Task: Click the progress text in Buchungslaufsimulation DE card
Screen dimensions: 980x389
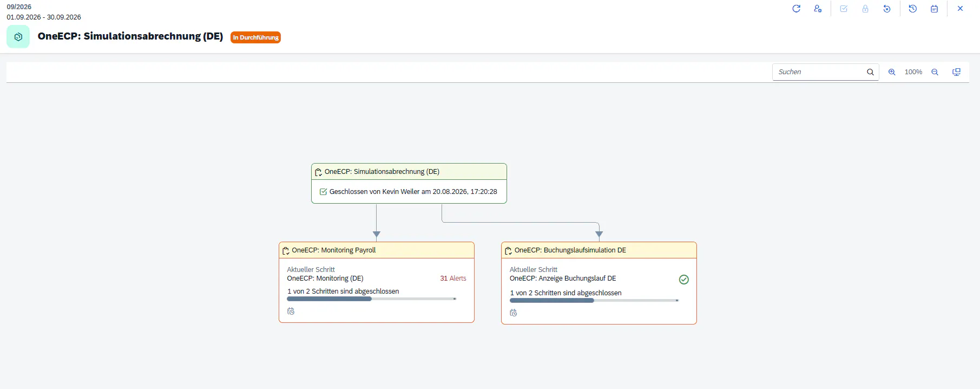Action: click(565, 293)
